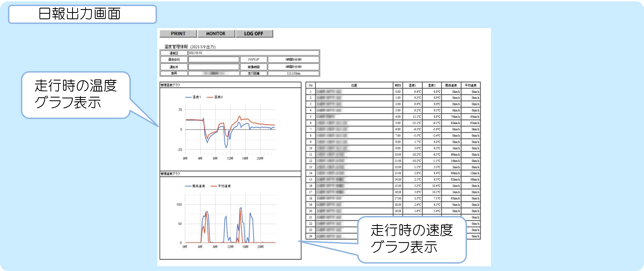Viewport: 644px width, 271px height.
Task: Select the 10:00 time cell
Action: pyautogui.click(x=398, y=154)
